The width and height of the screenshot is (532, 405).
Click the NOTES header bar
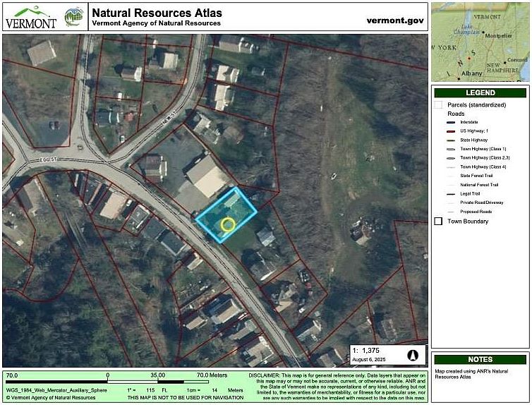[480, 359]
